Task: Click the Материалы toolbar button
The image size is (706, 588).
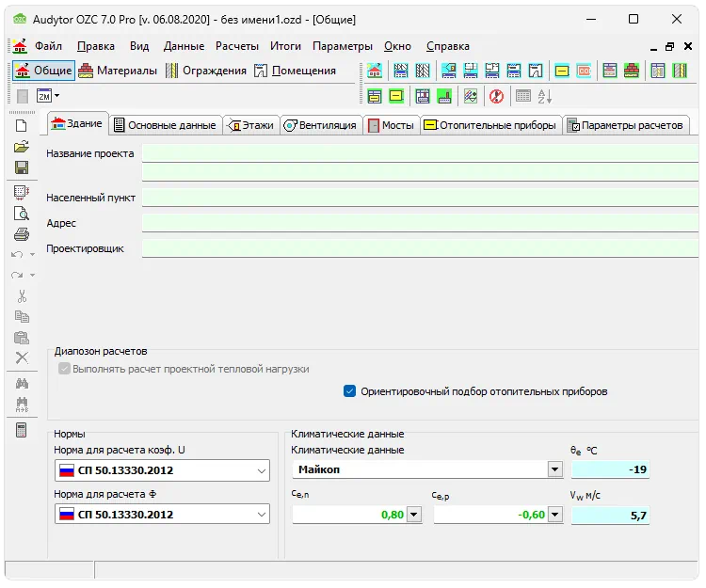Action: coord(118,71)
